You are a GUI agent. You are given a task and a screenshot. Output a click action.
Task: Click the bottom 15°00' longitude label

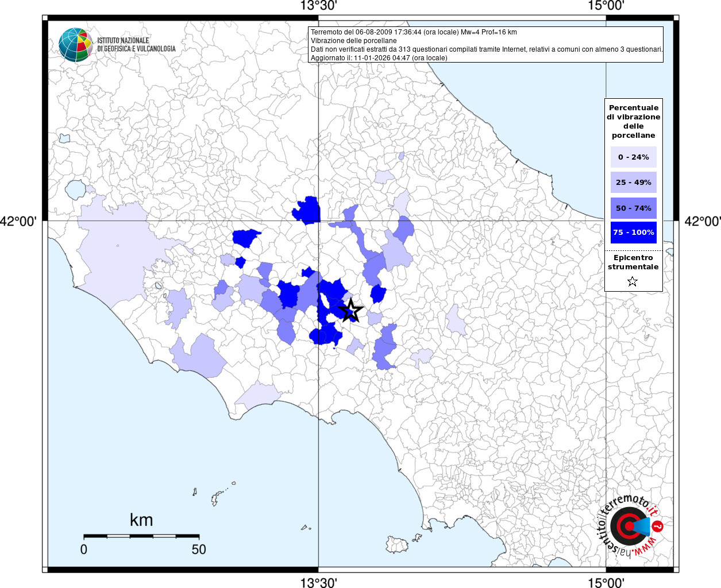coord(606,582)
